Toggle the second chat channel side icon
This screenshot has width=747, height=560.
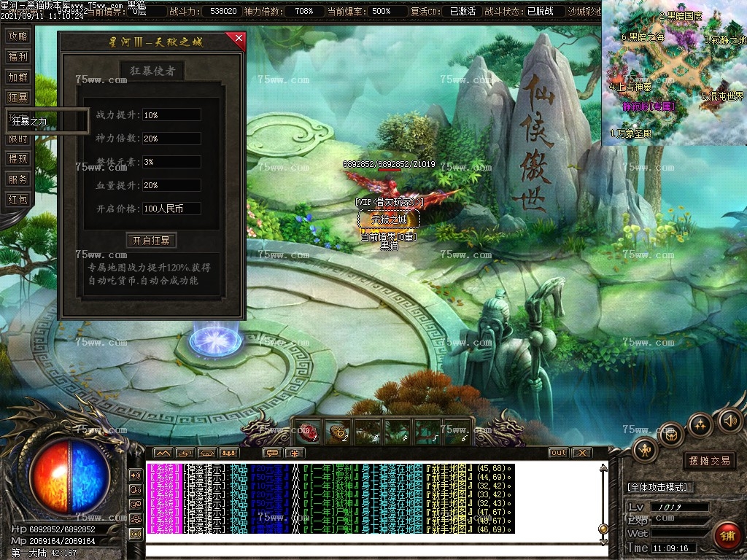[x=136, y=489]
